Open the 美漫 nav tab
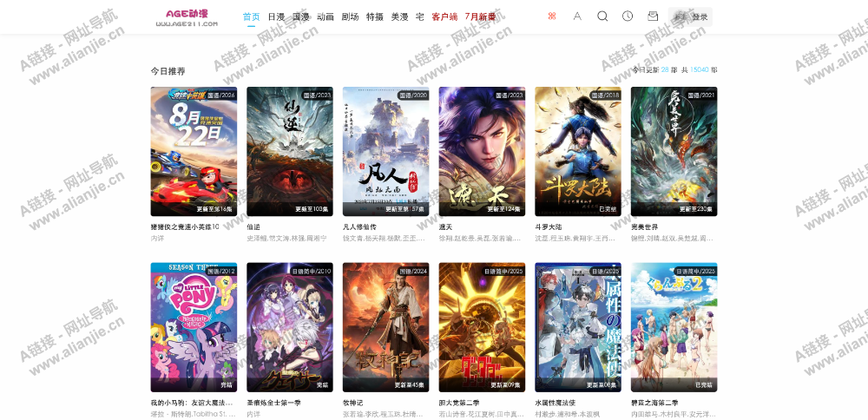The image size is (868, 420). pos(399,16)
